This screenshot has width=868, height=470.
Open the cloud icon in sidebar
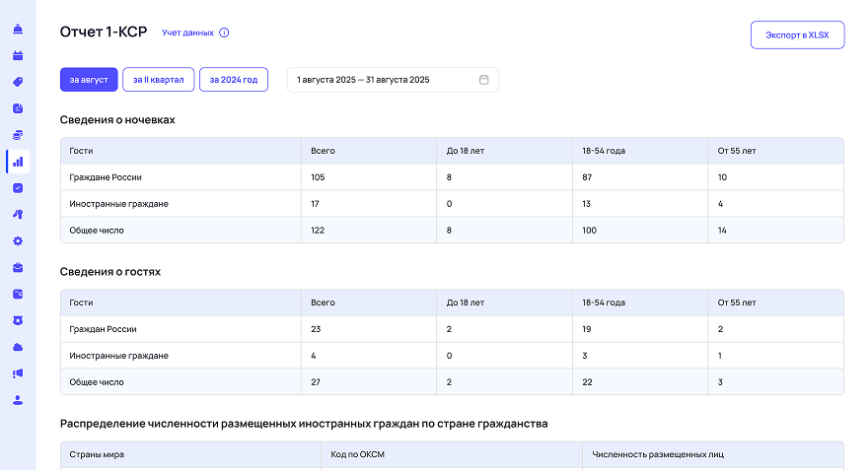click(18, 347)
